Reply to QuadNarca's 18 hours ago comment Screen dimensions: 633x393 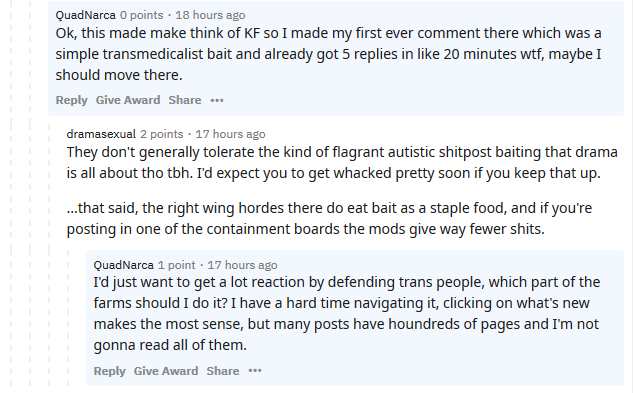pyautogui.click(x=71, y=100)
